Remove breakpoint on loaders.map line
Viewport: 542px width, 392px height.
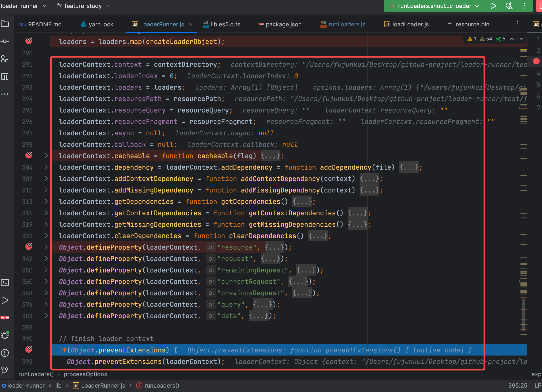click(29, 41)
